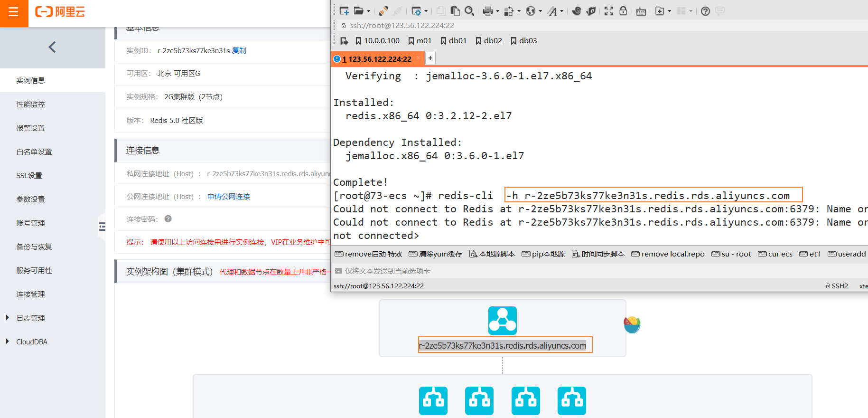Viewport: 868px width, 418px height.
Task: Expand the properties dropdown arrow
Action: tap(426, 11)
